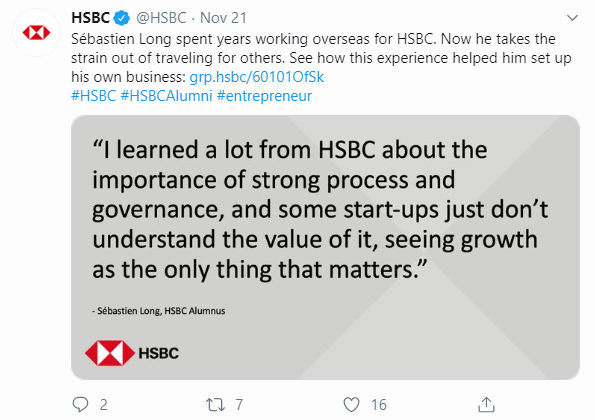The height and width of the screenshot is (420, 595).
Task: Click the @HSBC handle
Action: tap(161, 18)
